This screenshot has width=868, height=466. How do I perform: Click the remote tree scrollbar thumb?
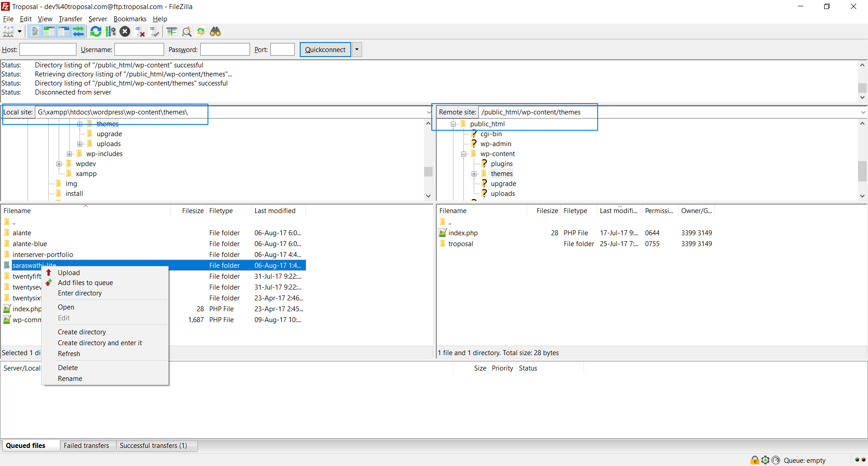[863, 171]
